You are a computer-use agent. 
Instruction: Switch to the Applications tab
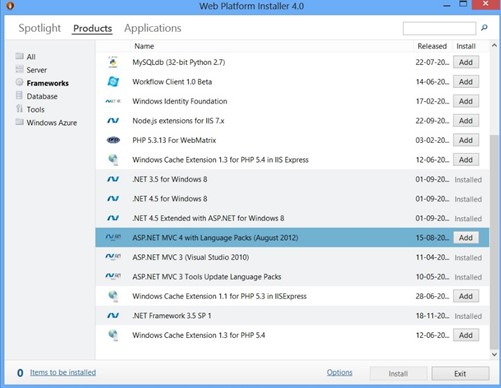point(153,28)
